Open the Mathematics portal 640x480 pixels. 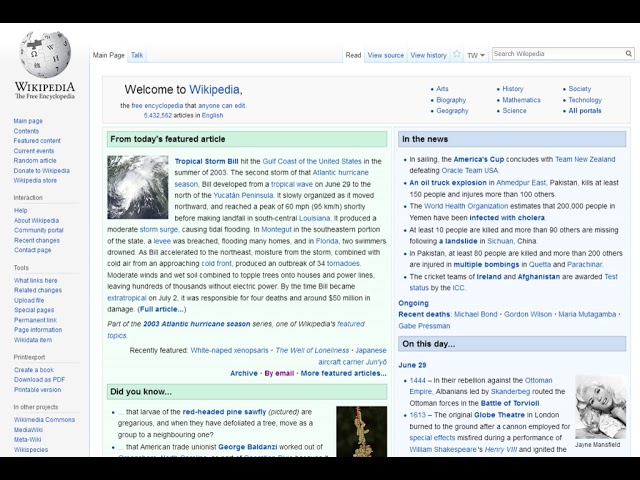coord(521,100)
